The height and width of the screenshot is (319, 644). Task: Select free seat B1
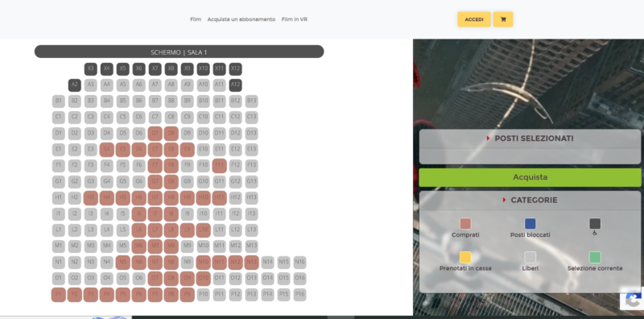click(58, 101)
